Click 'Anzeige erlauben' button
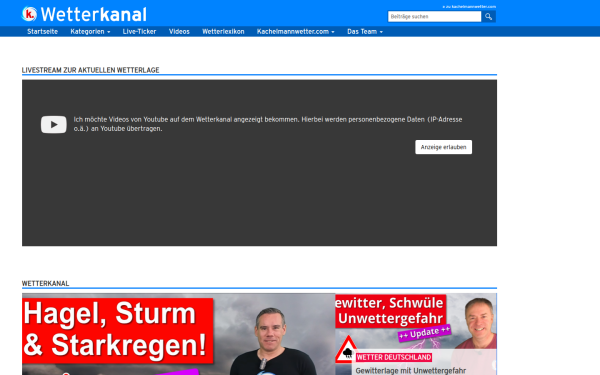The height and width of the screenshot is (375, 600). (x=443, y=147)
